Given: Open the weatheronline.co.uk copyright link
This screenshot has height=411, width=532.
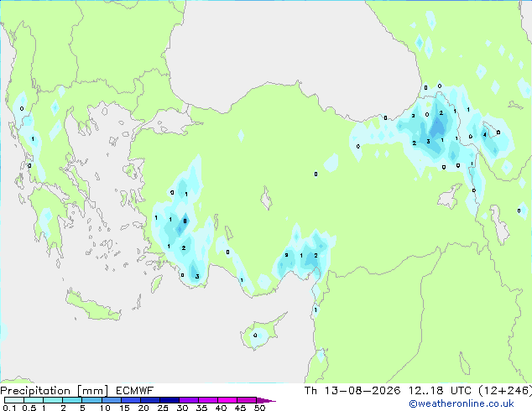Looking at the screenshot, I should pos(462,403).
